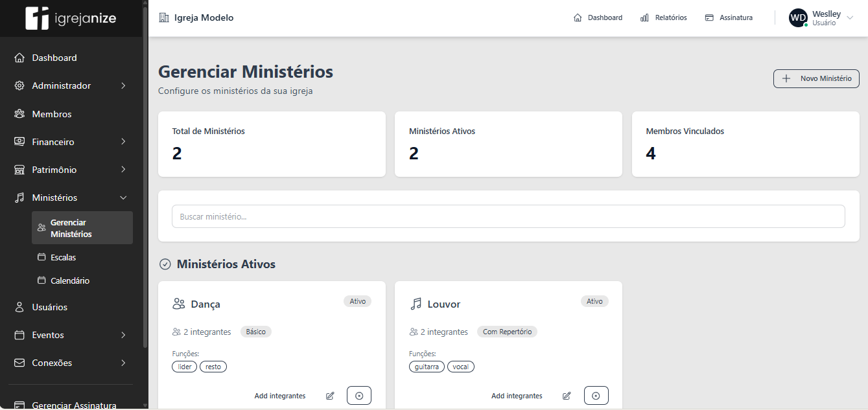
Task: Click the Novo Ministério button
Action: (816, 78)
